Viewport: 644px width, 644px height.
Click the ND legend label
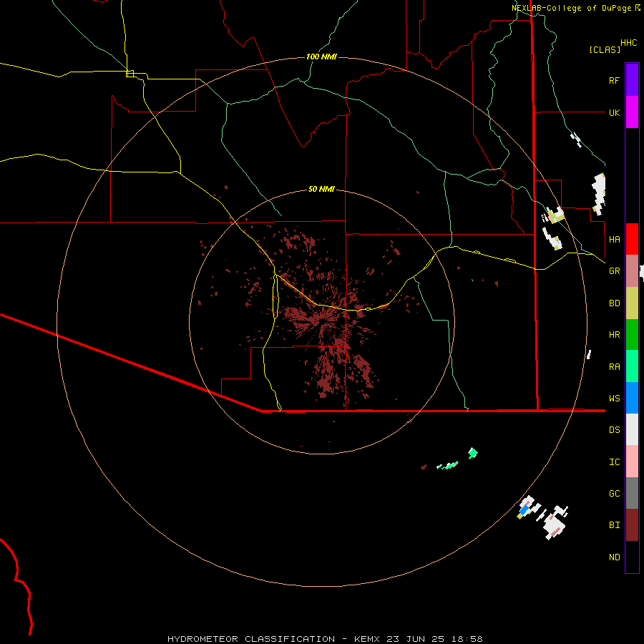(614, 557)
